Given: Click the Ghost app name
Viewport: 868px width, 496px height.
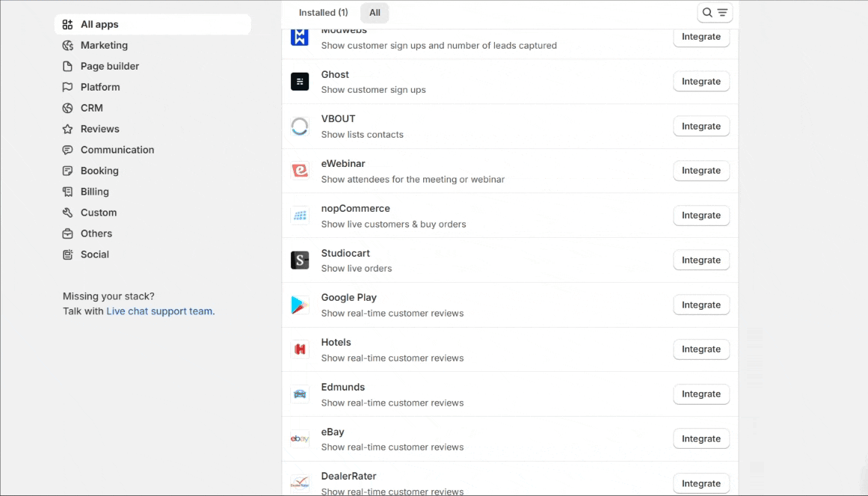Looking at the screenshot, I should pyautogui.click(x=335, y=75).
